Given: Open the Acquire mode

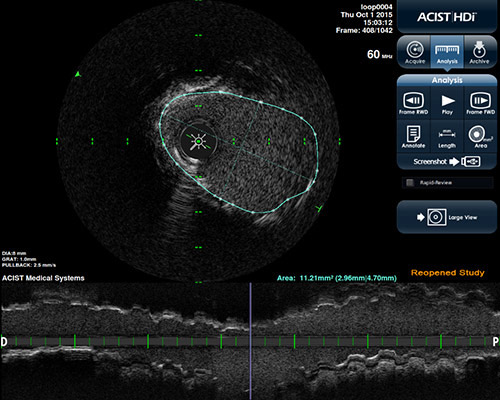Looking at the screenshot, I should (415, 52).
